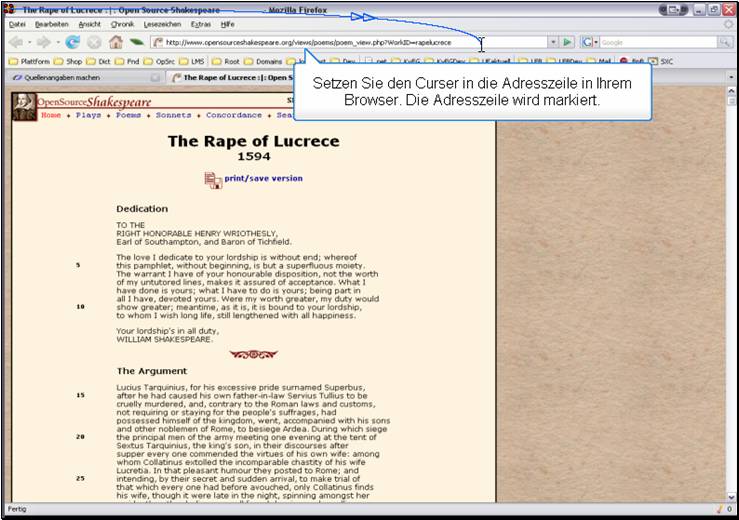Expand the address bar history dropdown
739x520 pixels.
point(552,43)
